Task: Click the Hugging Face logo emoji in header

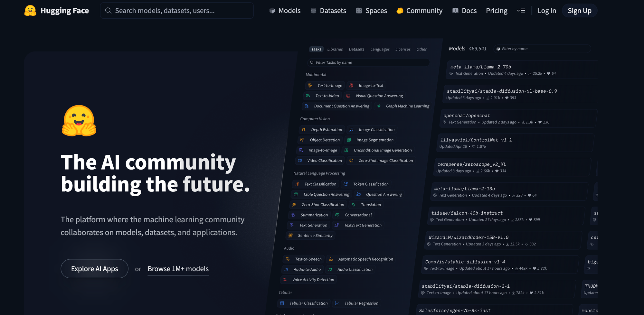Action: point(30,11)
